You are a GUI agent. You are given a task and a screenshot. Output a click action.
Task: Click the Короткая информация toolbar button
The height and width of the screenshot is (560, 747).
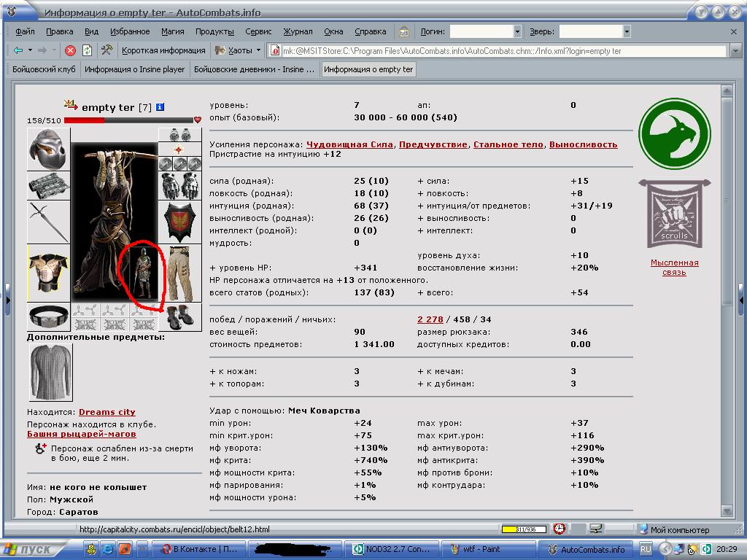[x=163, y=50]
